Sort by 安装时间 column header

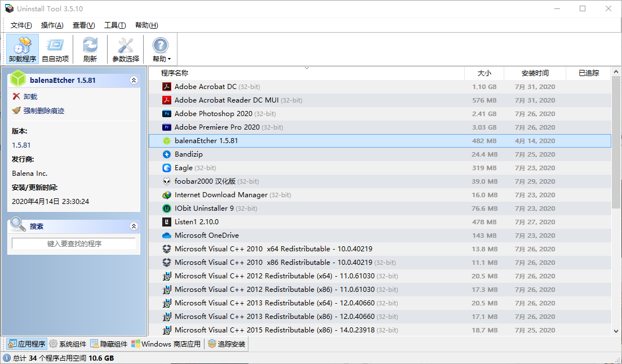(535, 73)
